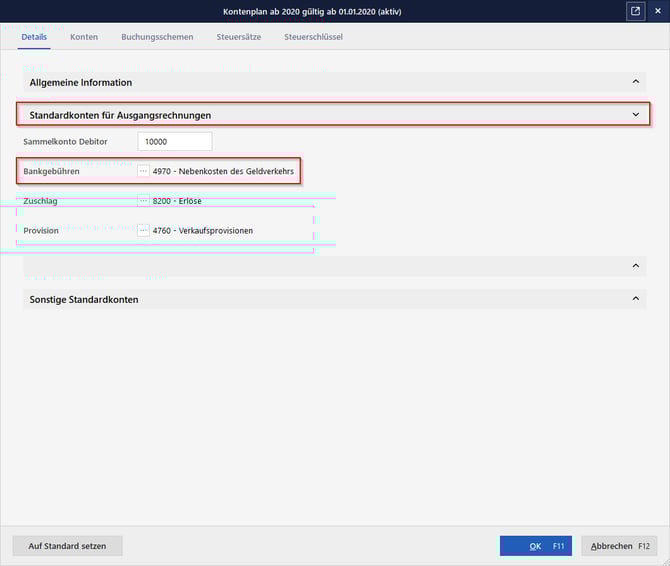Click the Sonstige Standardkonten heading

(84, 299)
